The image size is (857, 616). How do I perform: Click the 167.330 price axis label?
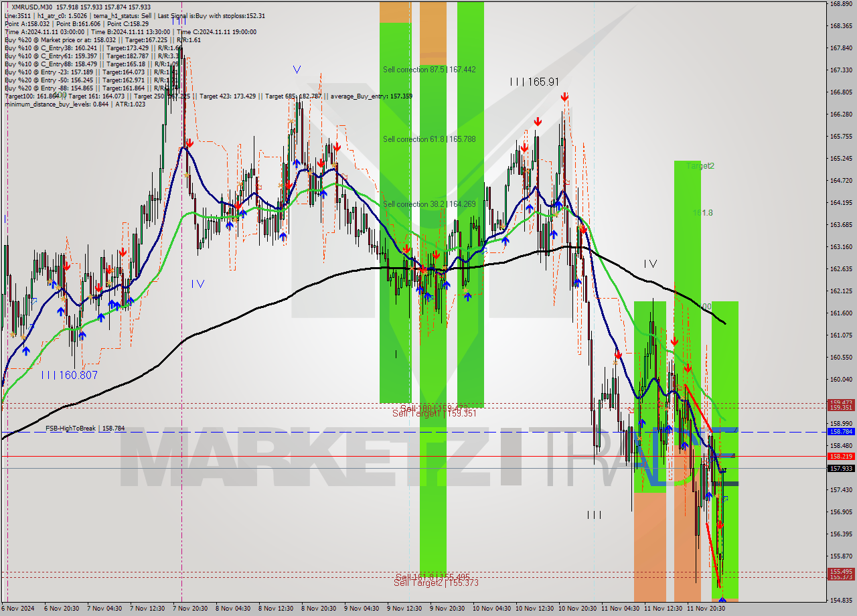(x=841, y=70)
